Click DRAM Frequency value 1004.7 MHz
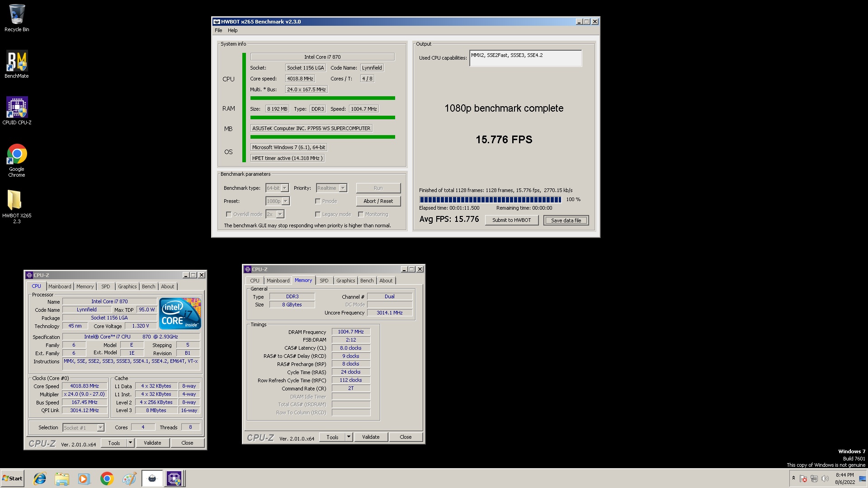Viewport: 868px width, 488px height. coord(351,332)
